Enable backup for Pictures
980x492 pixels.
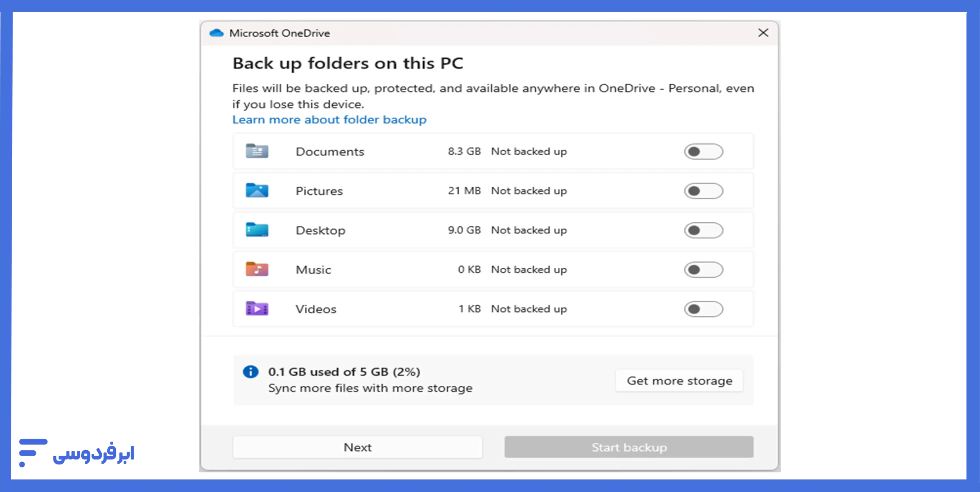[x=703, y=191]
